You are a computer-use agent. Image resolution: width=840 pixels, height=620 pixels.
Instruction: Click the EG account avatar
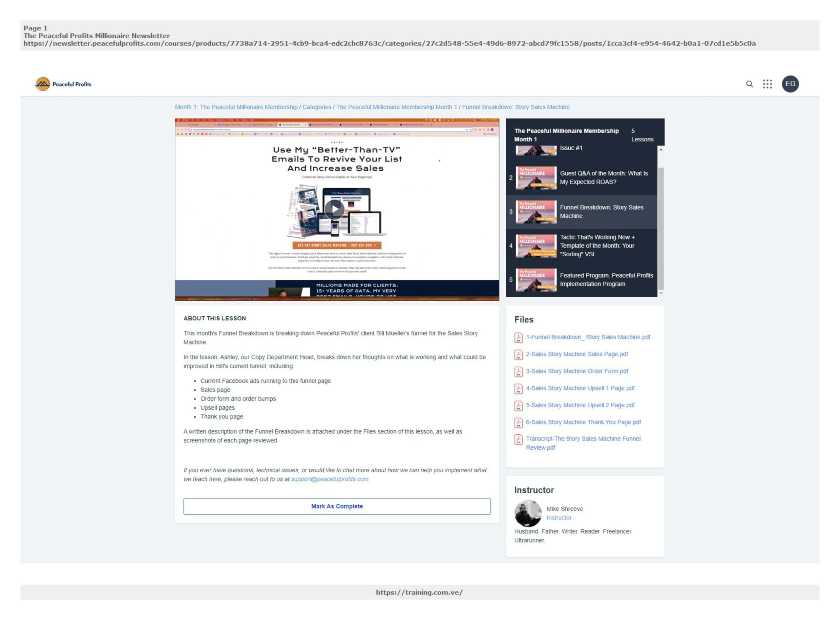tap(790, 84)
